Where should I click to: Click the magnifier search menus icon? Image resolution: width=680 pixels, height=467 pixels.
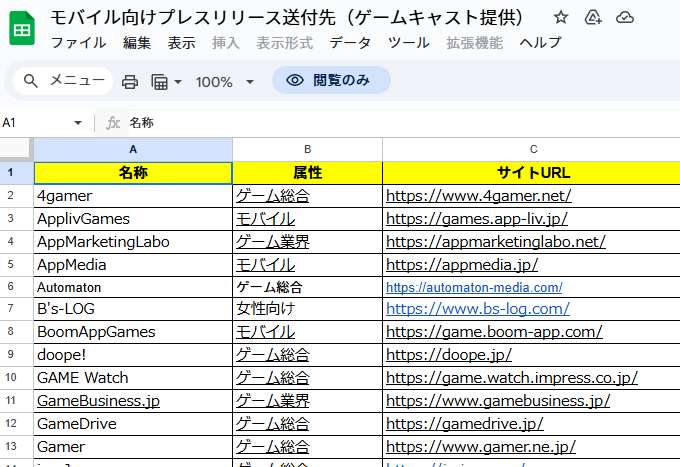30,81
